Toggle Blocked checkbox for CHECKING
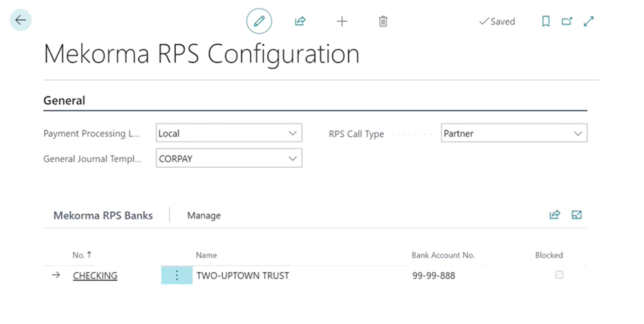Image resolution: width=644 pixels, height=324 pixels. tap(559, 274)
